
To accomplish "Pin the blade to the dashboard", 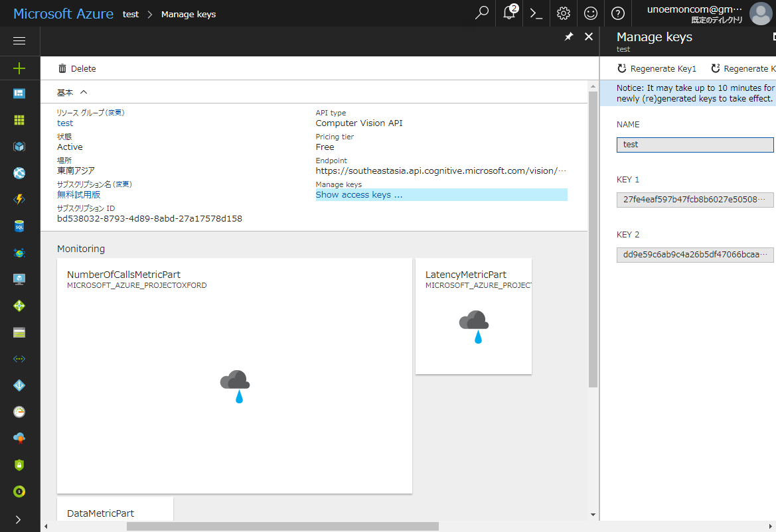I will [569, 36].
